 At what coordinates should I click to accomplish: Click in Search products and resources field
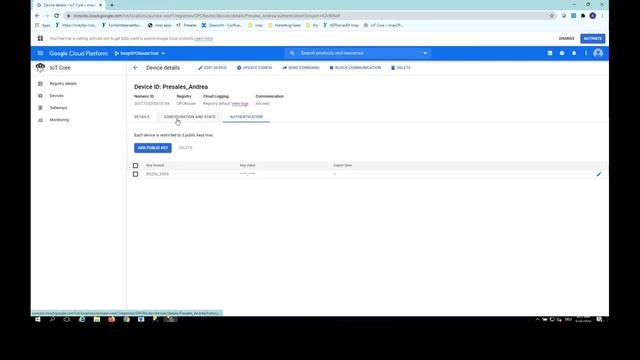(x=357, y=53)
